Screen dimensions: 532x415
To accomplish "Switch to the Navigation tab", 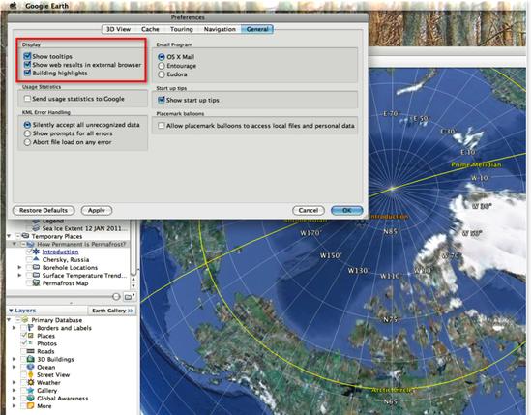I will click(220, 29).
